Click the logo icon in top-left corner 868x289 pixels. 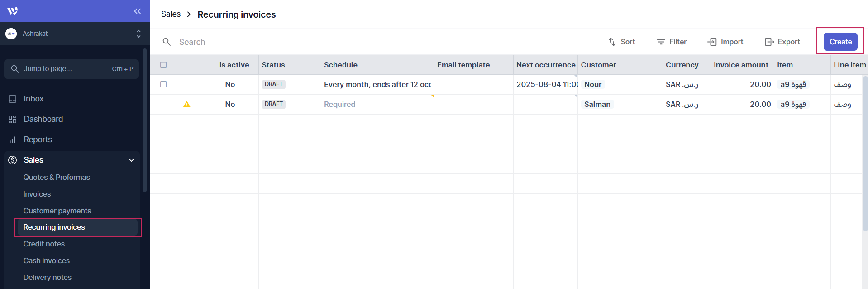pyautogui.click(x=13, y=11)
